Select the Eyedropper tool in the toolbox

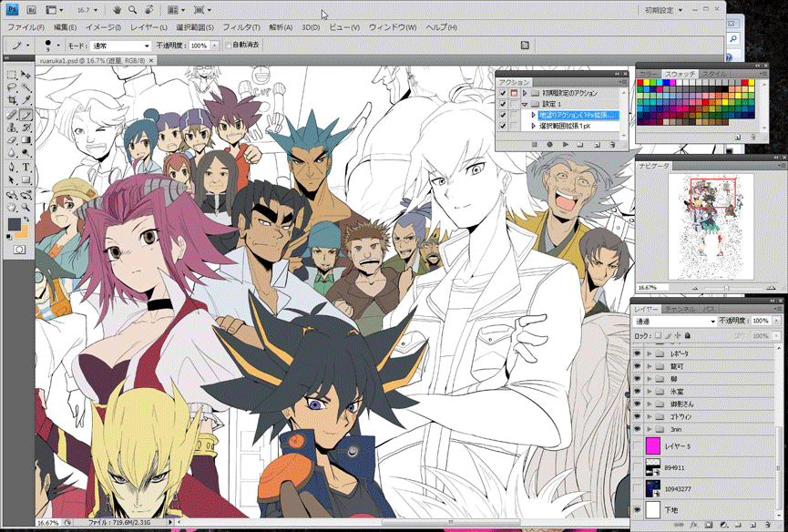pyautogui.click(x=26, y=99)
